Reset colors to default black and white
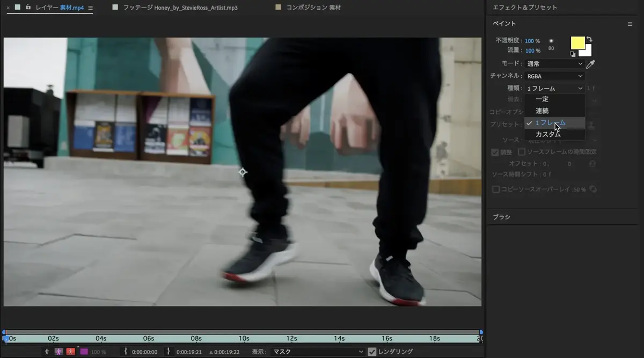644x358 pixels. pos(573,54)
